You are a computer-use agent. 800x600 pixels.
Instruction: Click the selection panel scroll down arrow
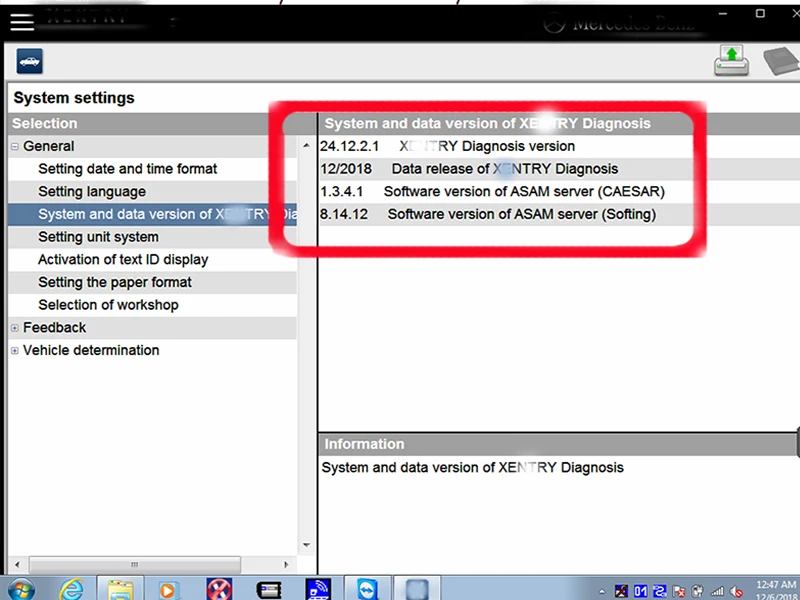[306, 544]
